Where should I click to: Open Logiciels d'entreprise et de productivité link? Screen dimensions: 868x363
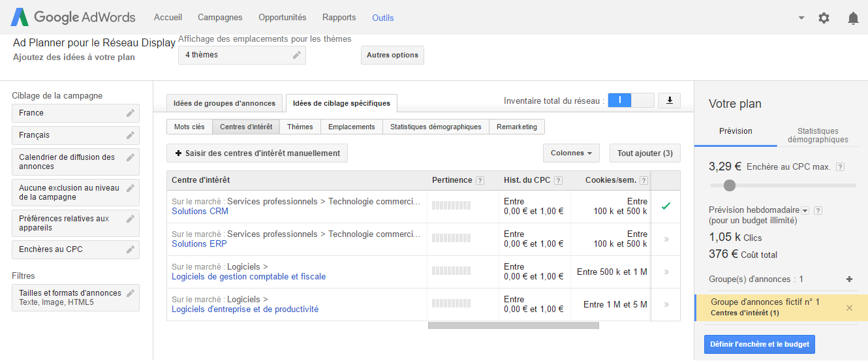click(x=245, y=309)
